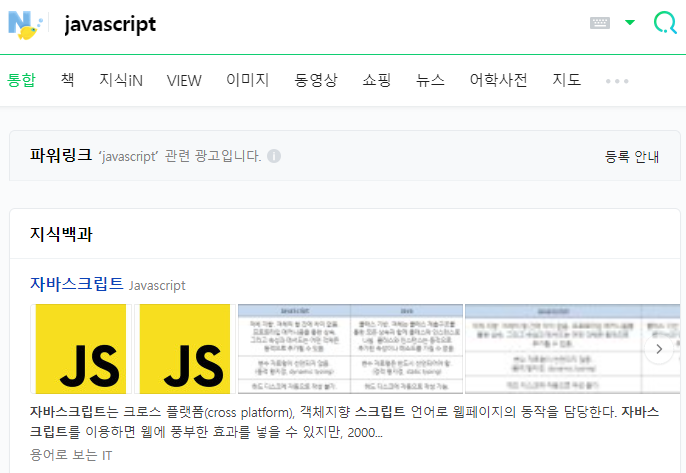
Task: Click the 자바스크립트 description snippet text
Action: tap(344, 422)
